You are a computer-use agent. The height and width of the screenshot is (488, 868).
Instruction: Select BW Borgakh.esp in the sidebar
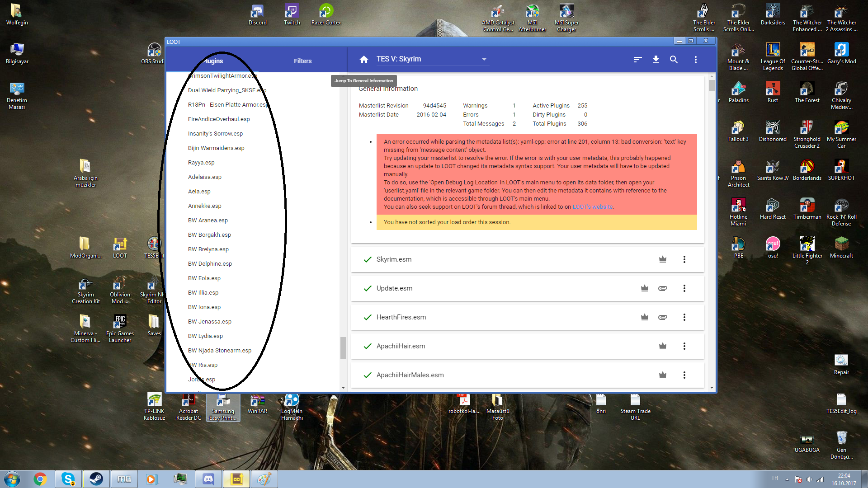209,235
